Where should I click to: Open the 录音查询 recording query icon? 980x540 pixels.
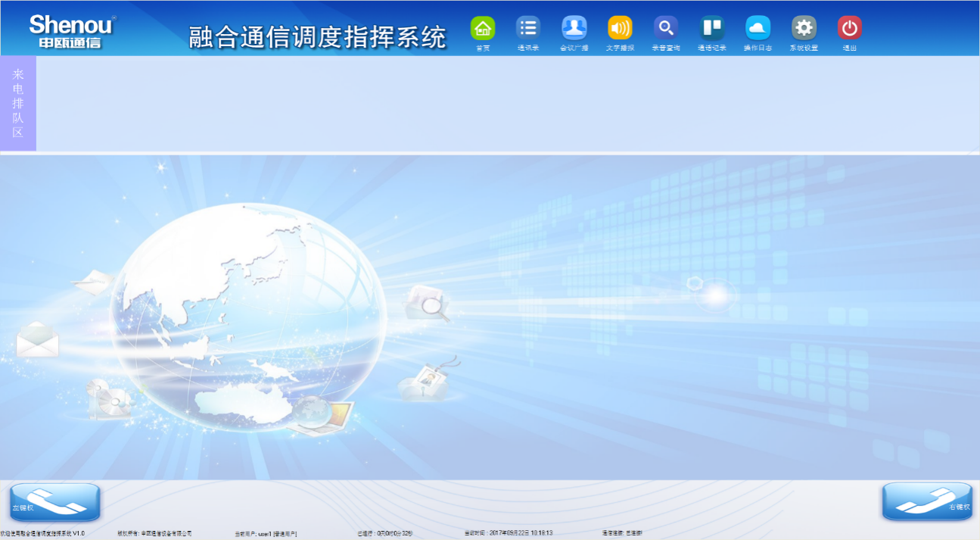click(666, 29)
